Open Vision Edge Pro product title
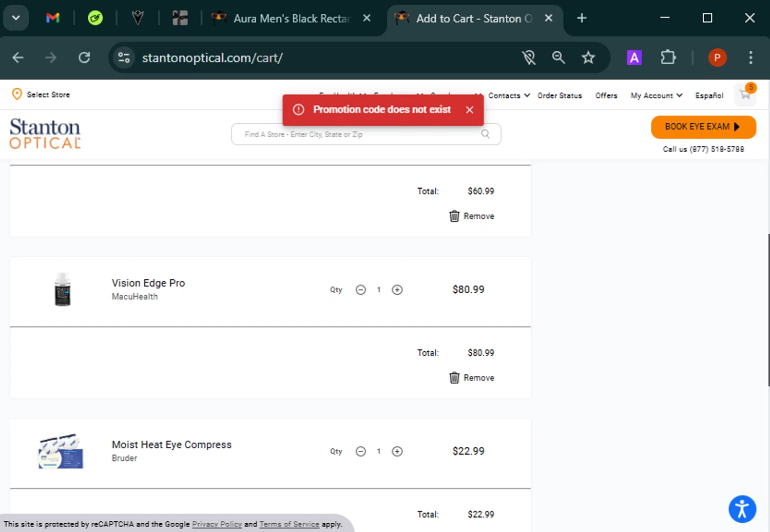 (148, 283)
